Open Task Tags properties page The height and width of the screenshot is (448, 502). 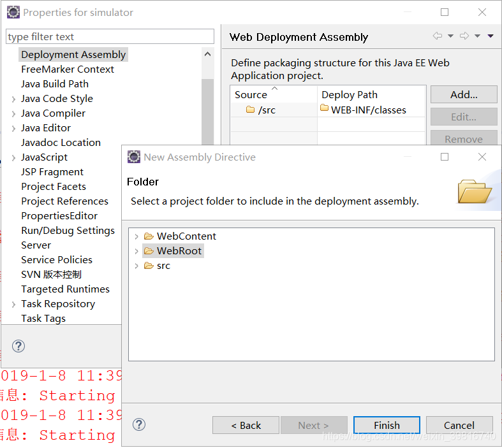pyautogui.click(x=43, y=319)
